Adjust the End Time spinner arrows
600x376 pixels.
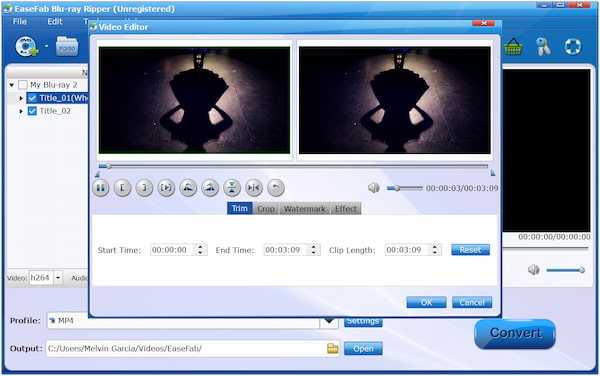tap(313, 250)
